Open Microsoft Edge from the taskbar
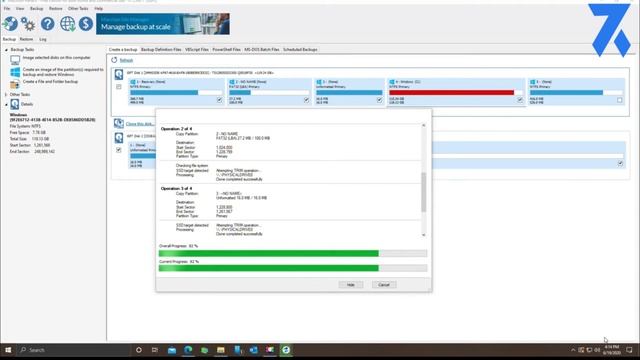The width and height of the screenshot is (640, 360). (x=188, y=350)
